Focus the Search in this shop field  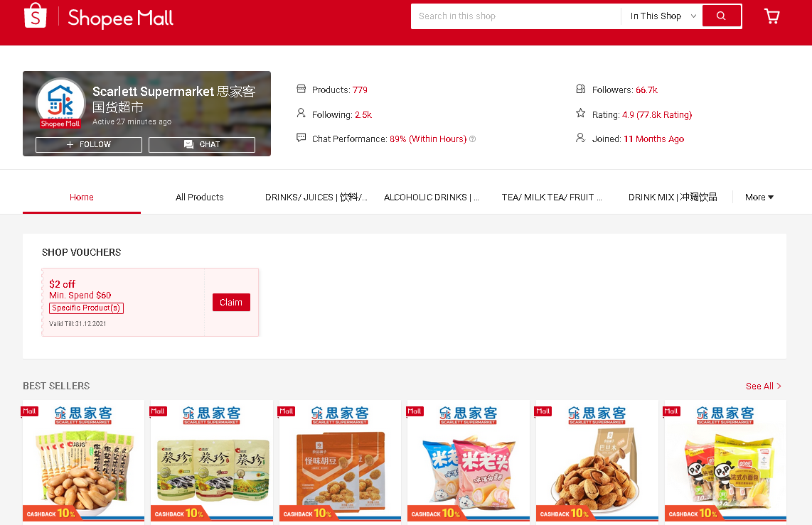pyautogui.click(x=515, y=16)
